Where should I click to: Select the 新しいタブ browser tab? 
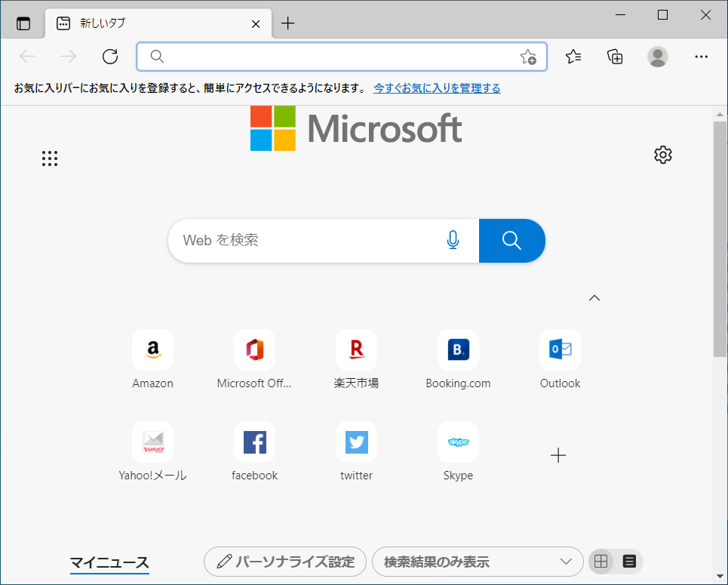[x=158, y=23]
